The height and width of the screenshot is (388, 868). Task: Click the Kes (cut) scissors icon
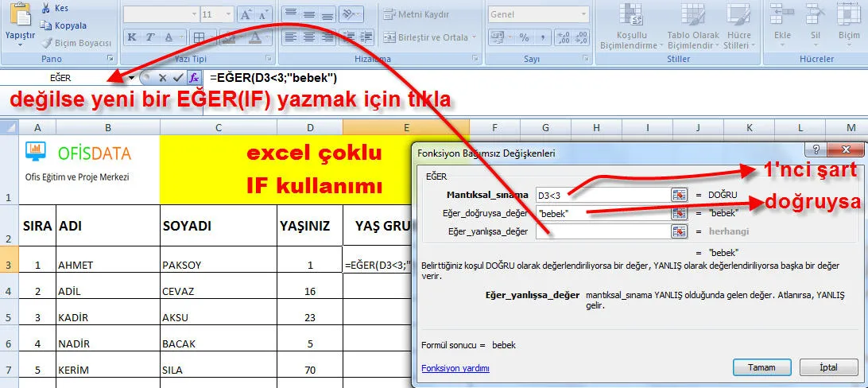(x=45, y=8)
